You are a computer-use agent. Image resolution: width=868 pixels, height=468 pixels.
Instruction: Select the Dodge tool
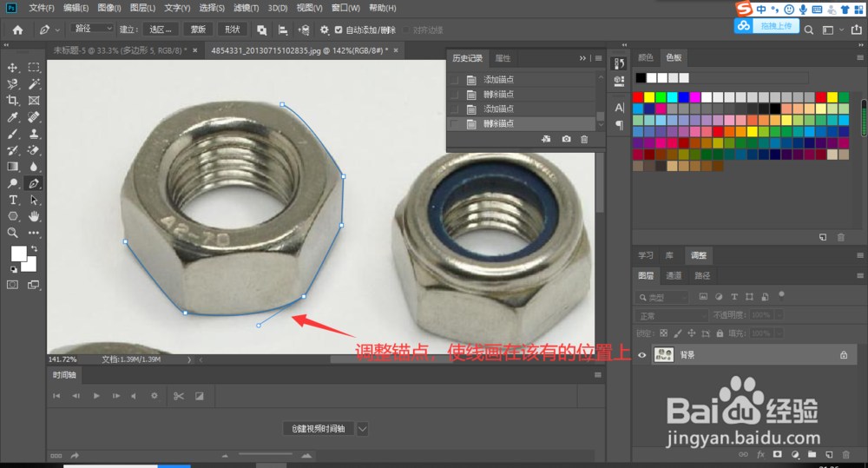12,183
